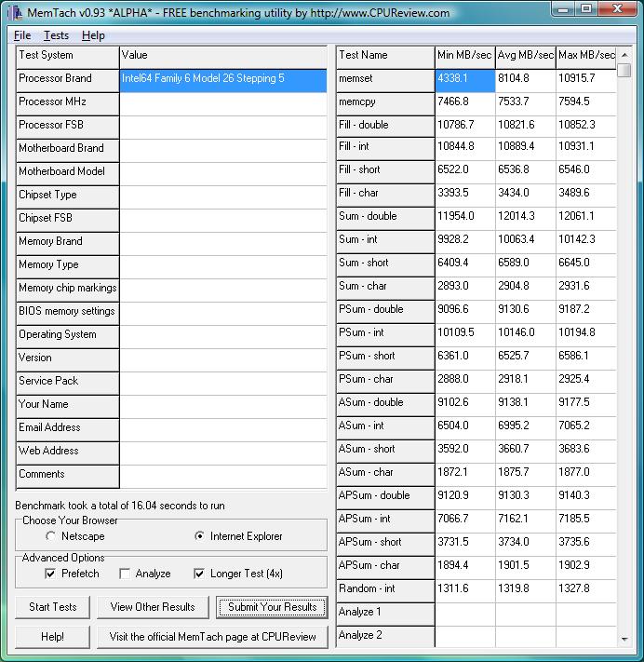Click View Other Results button
Screen dimensions: 644x662
click(153, 607)
